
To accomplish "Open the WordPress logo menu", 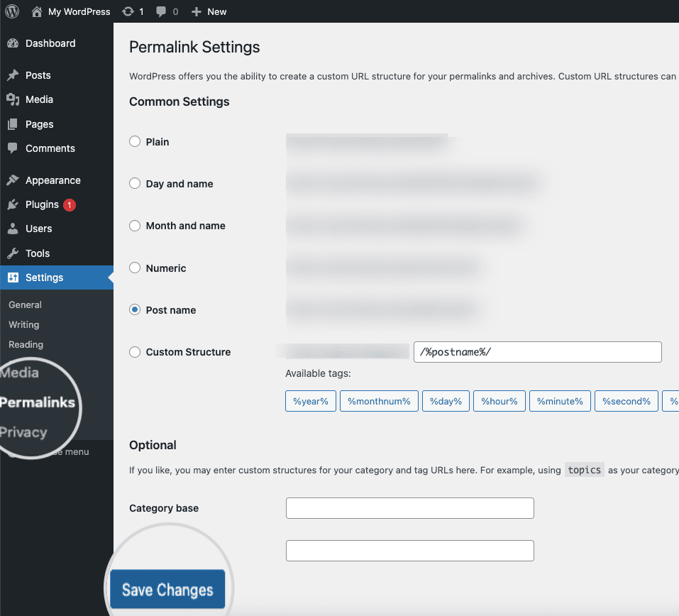I will 11,11.
